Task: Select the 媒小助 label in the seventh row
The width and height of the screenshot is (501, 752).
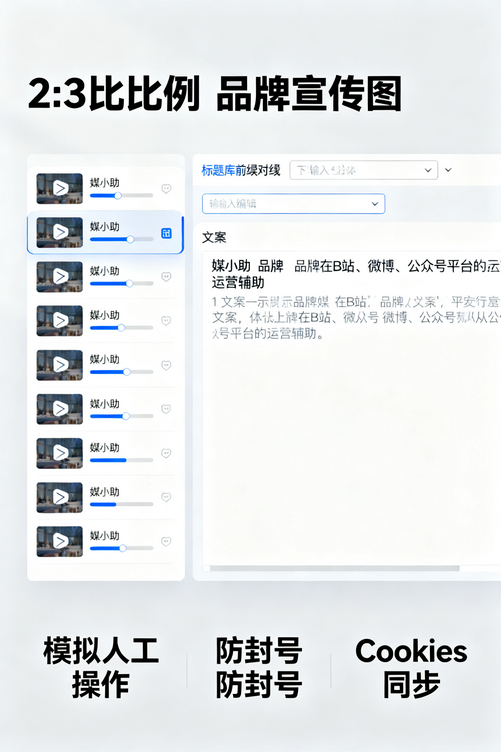Action: 105,447
